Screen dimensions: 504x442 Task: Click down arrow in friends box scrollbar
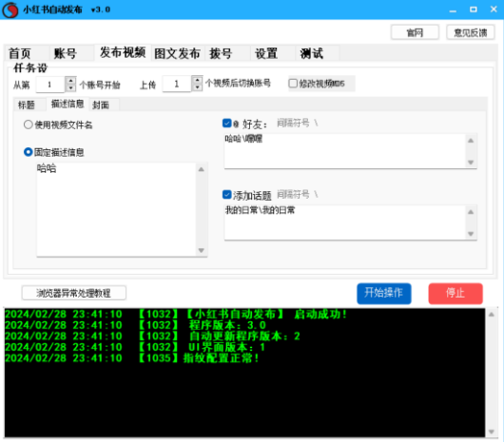[471, 163]
